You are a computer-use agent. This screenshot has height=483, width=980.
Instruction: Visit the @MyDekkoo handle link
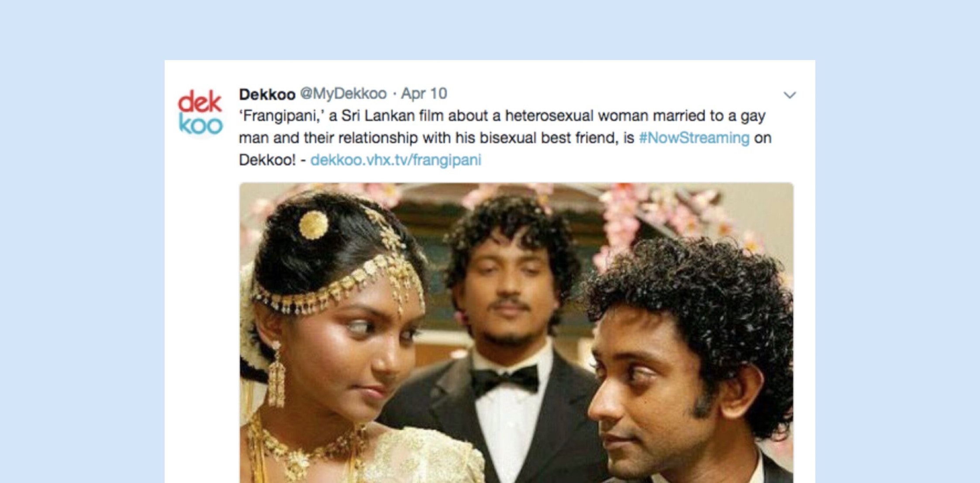pos(343,94)
